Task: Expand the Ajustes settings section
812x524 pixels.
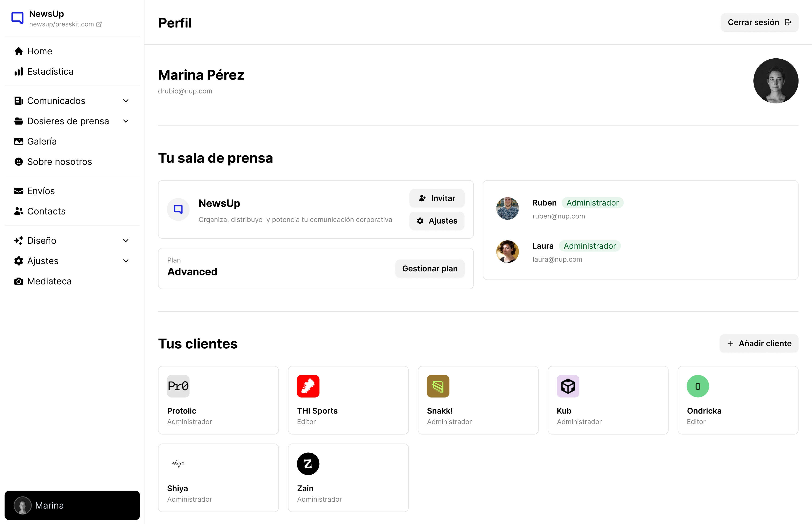Action: [126, 261]
